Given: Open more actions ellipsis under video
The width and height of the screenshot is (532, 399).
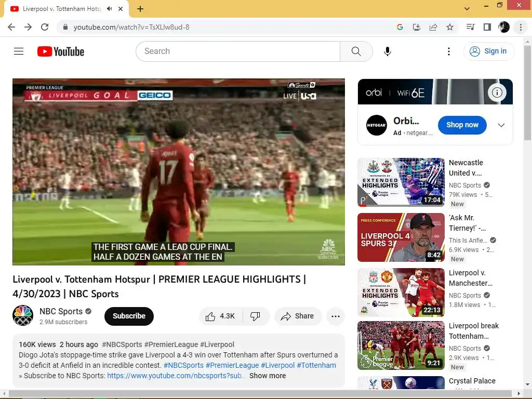Looking at the screenshot, I should 336,316.
